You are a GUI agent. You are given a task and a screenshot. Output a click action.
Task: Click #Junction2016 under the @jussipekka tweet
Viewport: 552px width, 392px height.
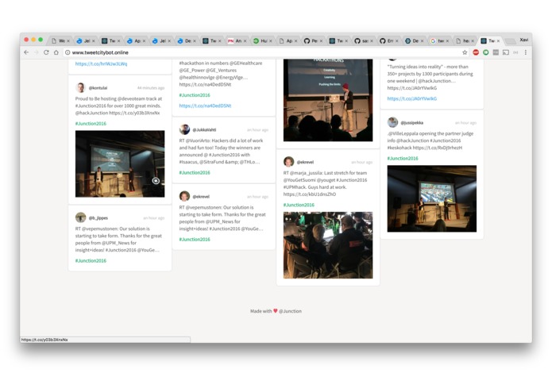(x=403, y=159)
